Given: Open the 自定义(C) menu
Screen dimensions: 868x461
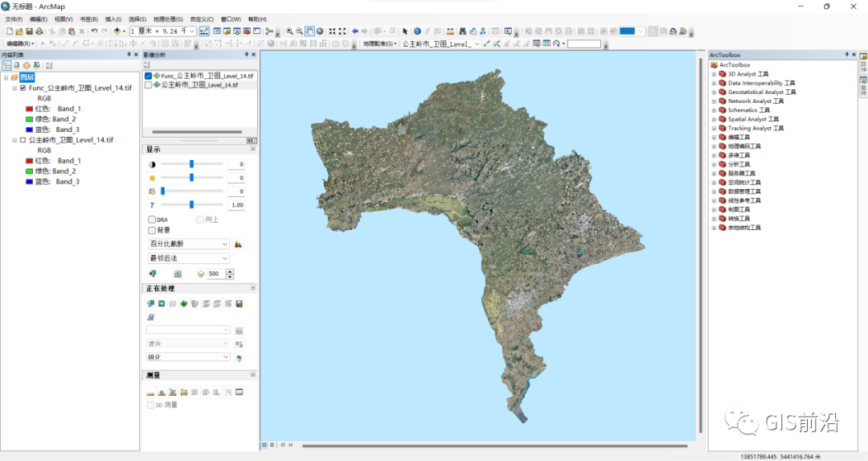Looking at the screenshot, I should pos(202,19).
